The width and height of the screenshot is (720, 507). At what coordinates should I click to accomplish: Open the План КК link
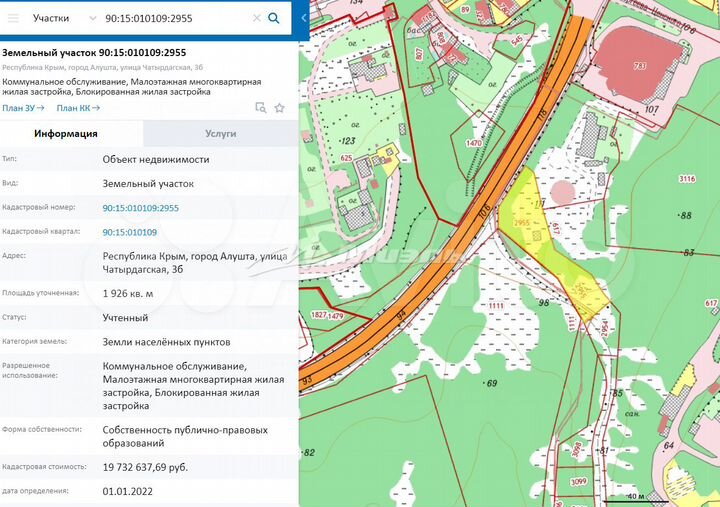78,108
